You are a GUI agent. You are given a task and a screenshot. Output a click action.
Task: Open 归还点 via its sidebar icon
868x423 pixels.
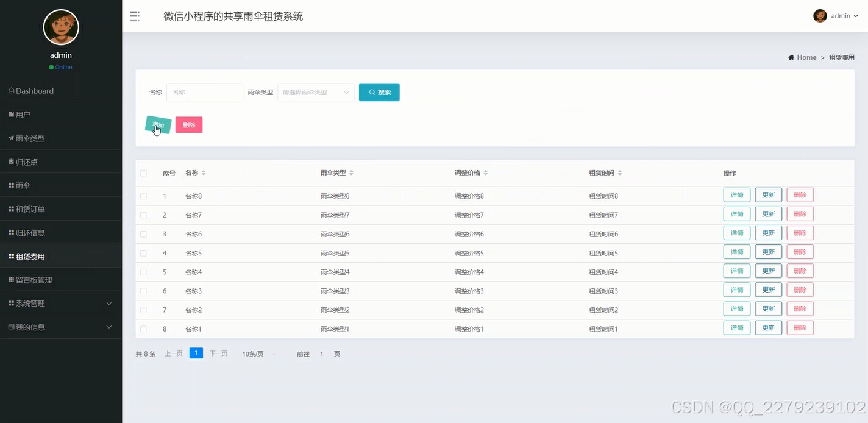(x=11, y=161)
